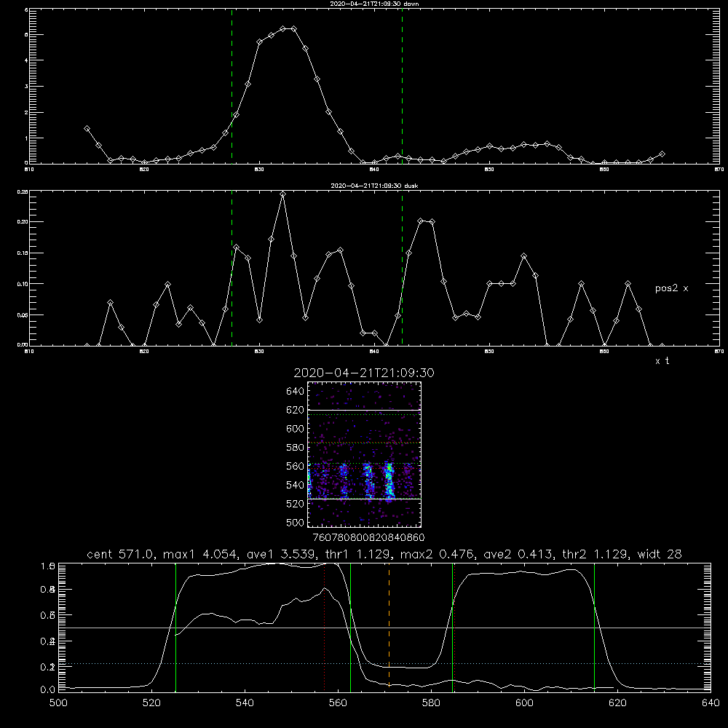Click the rightmost green vertical line in profile plot
The image size is (728, 728).
[594, 627]
